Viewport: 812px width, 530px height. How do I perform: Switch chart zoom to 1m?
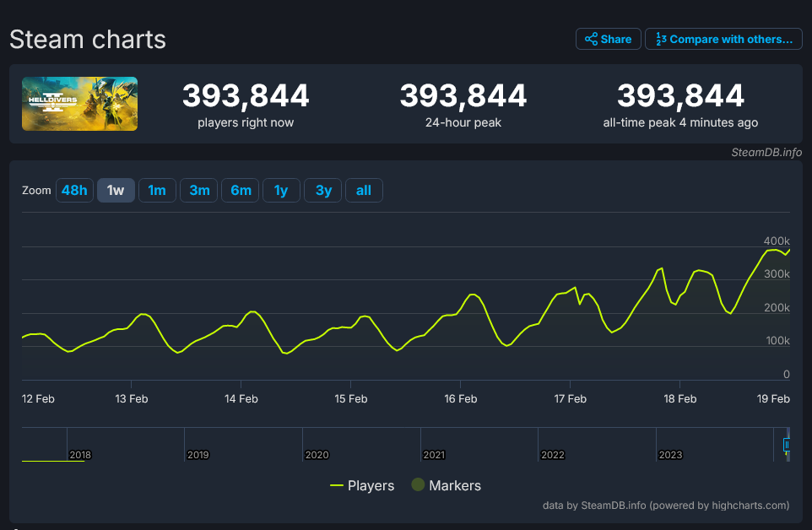(x=157, y=191)
